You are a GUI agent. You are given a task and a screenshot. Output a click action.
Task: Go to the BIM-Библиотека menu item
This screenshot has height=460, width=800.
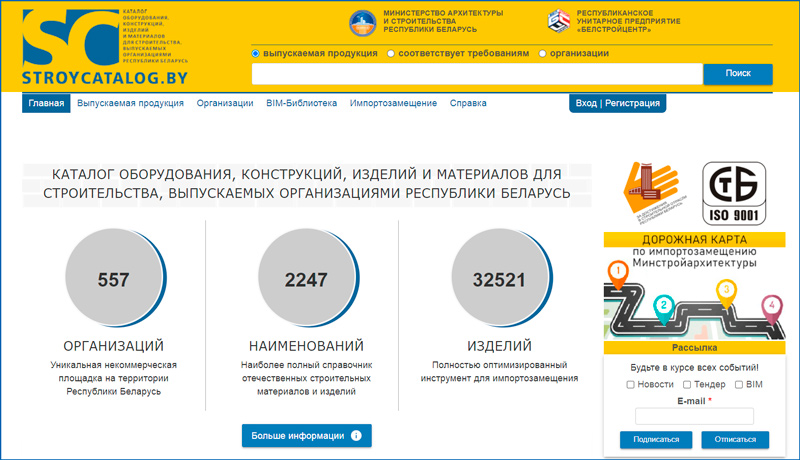(x=301, y=103)
